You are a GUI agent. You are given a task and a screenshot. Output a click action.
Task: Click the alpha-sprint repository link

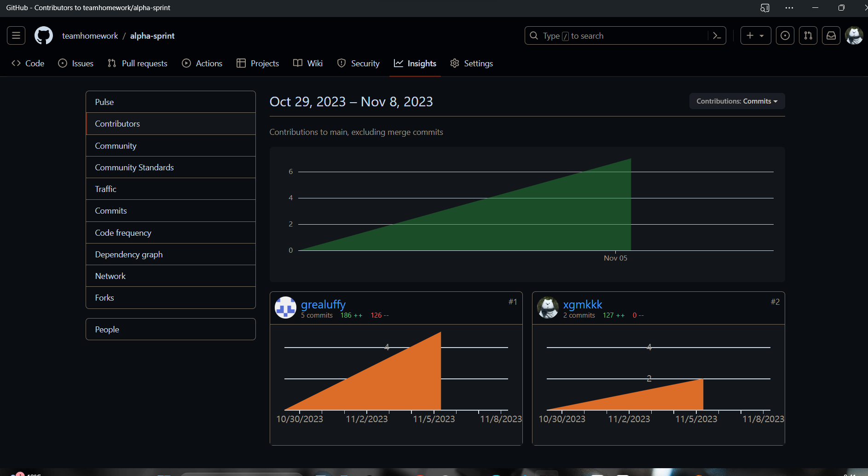tap(152, 36)
